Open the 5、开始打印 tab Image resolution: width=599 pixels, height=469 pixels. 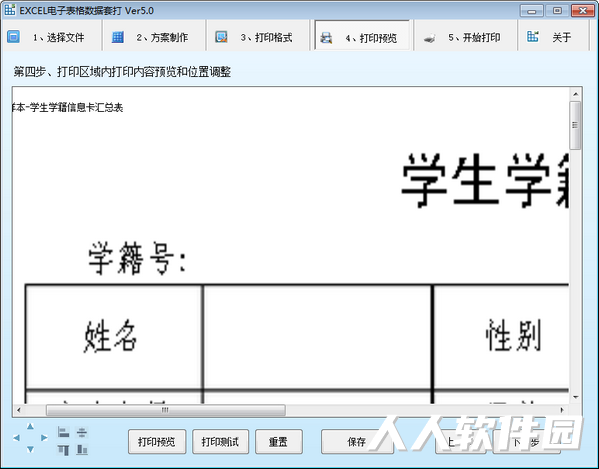[466, 36]
